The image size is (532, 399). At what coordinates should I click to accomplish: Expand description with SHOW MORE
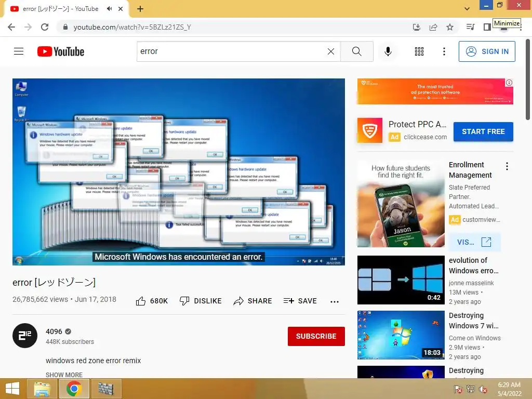point(64,375)
